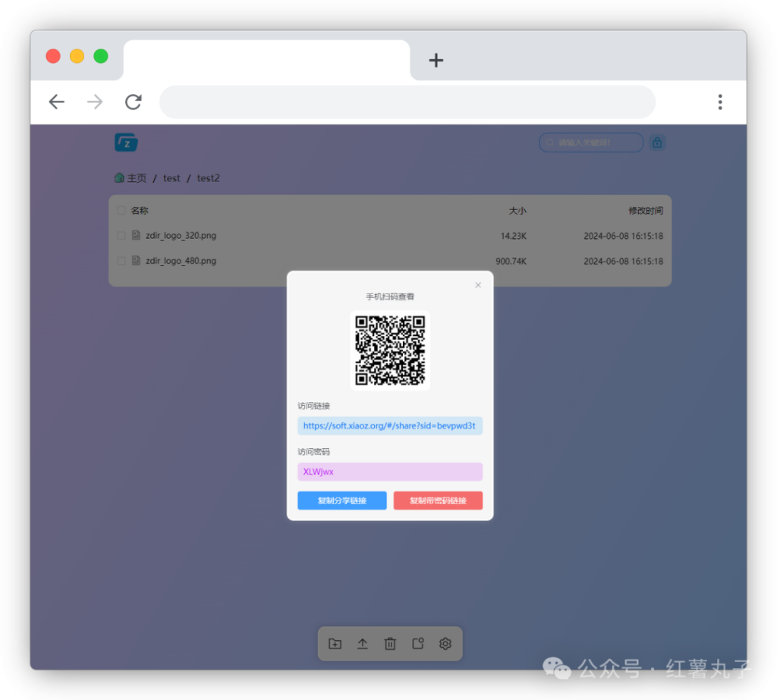This screenshot has height=700, width=777.
Task: Click the browser reload icon
Action: 134,102
